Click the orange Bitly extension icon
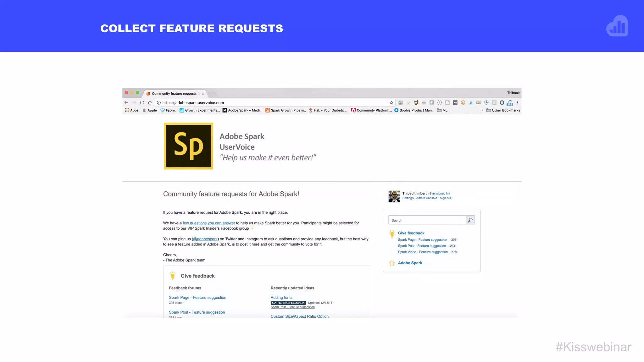Screen dimensions: 644x362 click(463, 102)
